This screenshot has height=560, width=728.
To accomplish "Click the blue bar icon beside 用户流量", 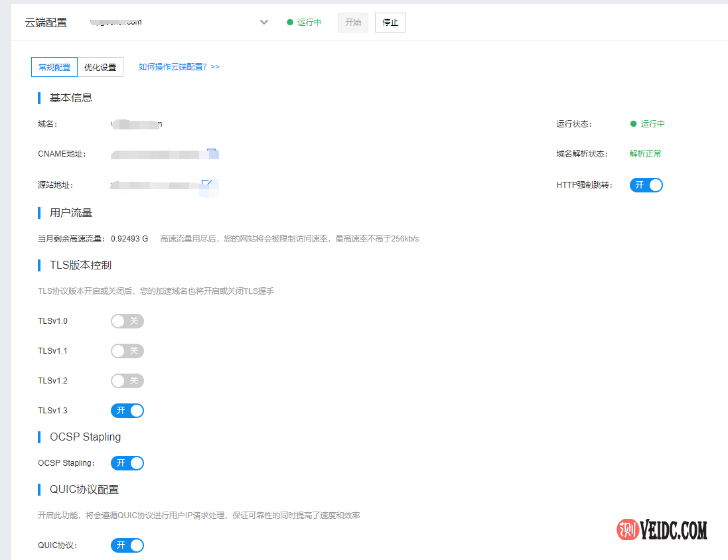I will pos(39,213).
